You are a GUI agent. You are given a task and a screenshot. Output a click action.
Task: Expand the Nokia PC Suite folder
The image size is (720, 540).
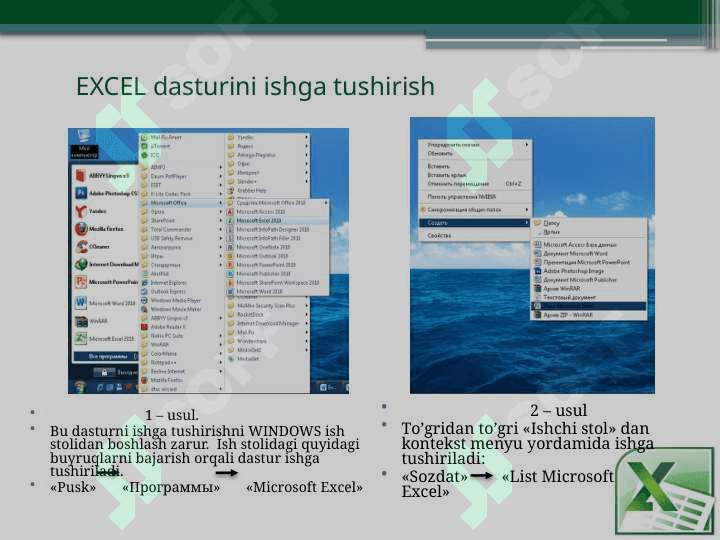182,336
